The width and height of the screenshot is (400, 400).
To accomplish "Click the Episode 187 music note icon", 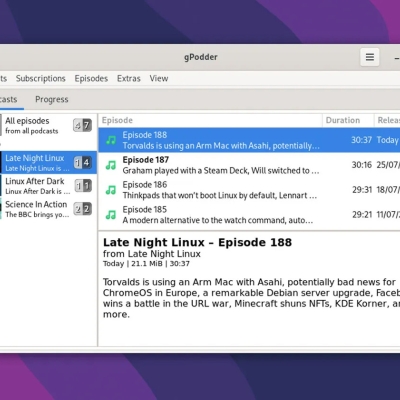I will pyautogui.click(x=111, y=165).
